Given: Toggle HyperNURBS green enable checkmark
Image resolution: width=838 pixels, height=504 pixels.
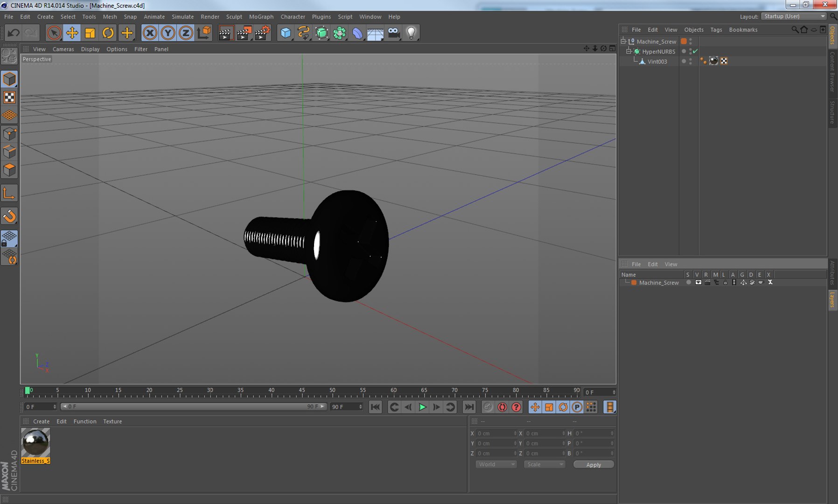Looking at the screenshot, I should (695, 51).
